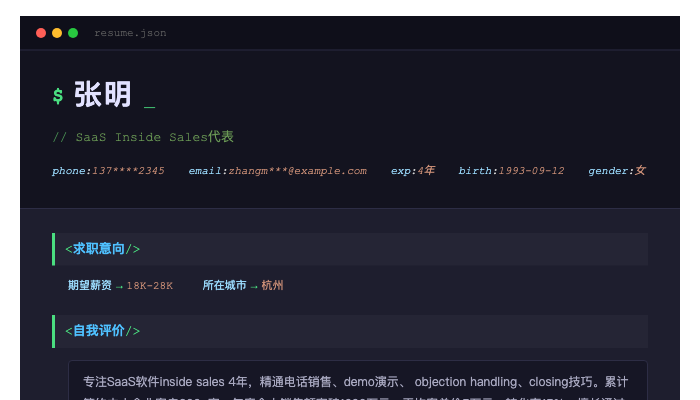700x400 pixels.
Task: Click the green $ prompt symbol
Action: (x=58, y=96)
